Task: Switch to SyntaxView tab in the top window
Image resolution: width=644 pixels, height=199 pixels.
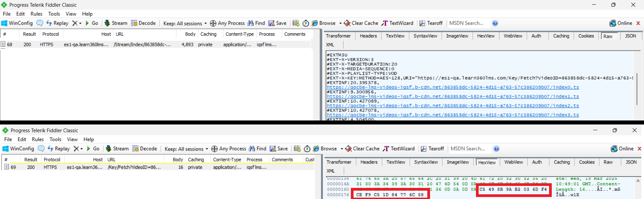Action: point(425,36)
